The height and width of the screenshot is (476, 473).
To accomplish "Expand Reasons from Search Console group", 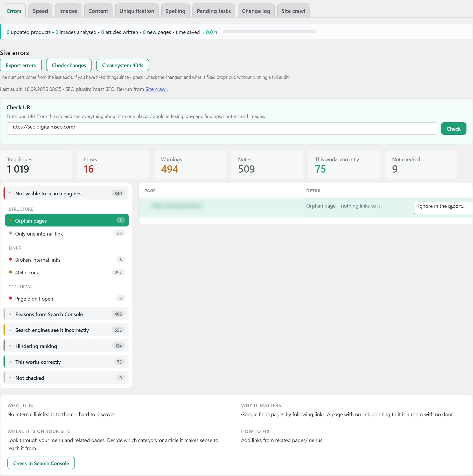I will pos(66,314).
